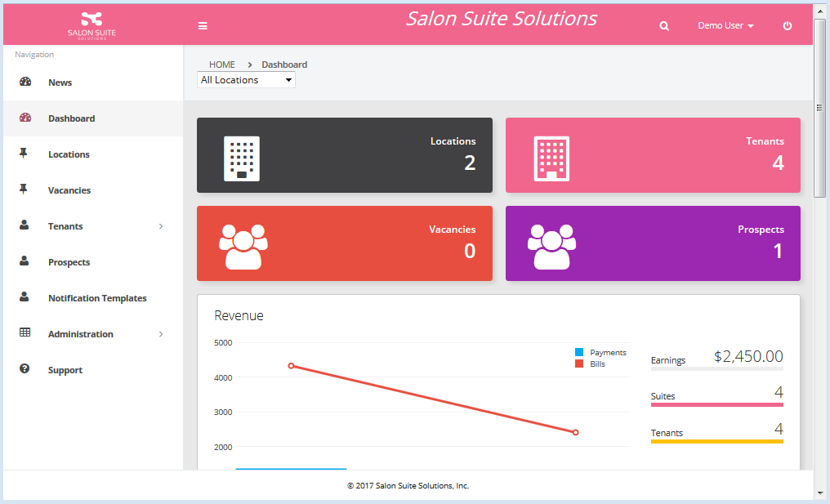Toggle the Payments series in chart legend
830x504 pixels.
(600, 352)
